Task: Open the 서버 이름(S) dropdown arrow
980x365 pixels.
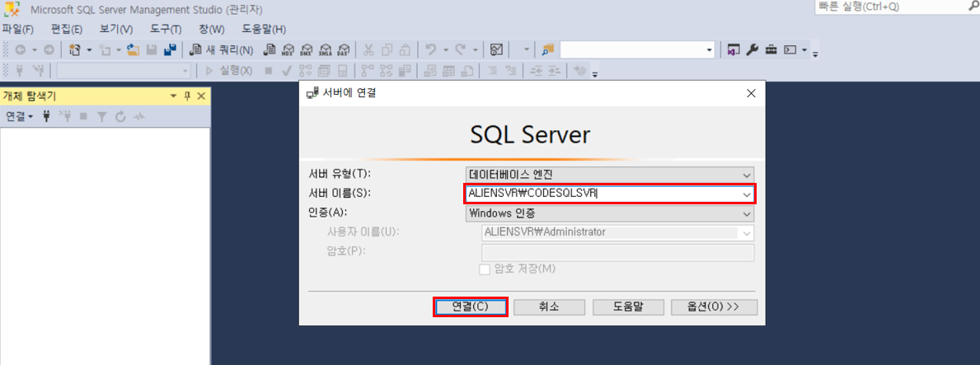Action: (x=746, y=194)
